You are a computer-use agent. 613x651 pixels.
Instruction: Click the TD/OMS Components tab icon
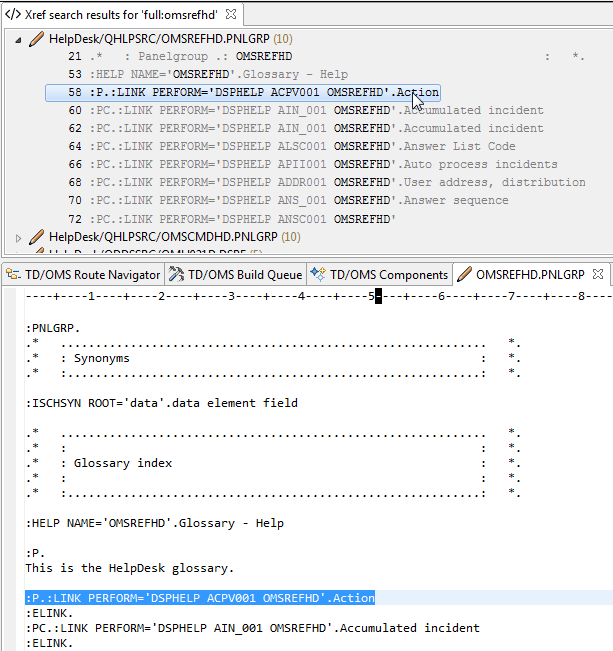[318, 274]
